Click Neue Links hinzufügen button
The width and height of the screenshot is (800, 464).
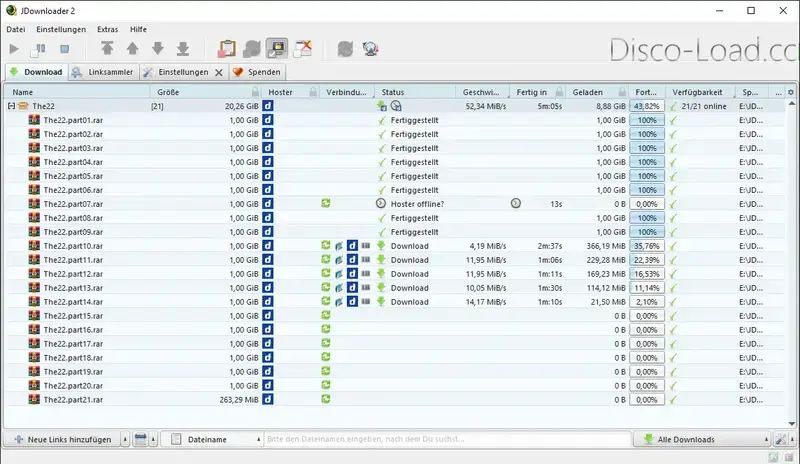click(63, 439)
